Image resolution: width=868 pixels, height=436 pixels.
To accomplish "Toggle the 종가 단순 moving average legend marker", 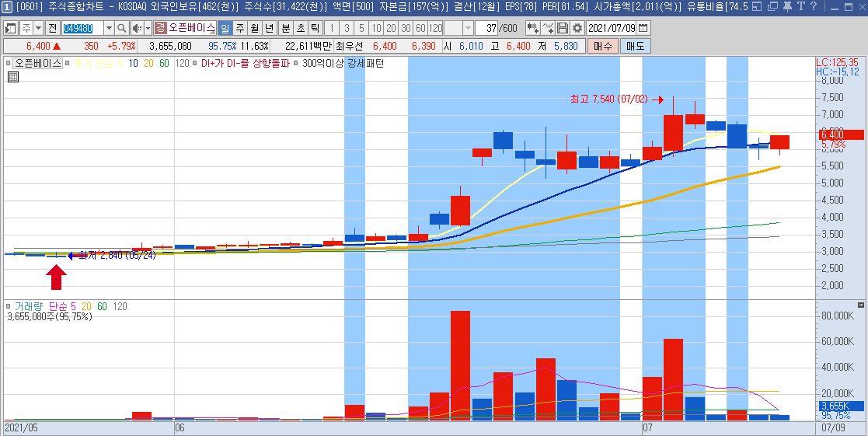I will tap(68, 63).
